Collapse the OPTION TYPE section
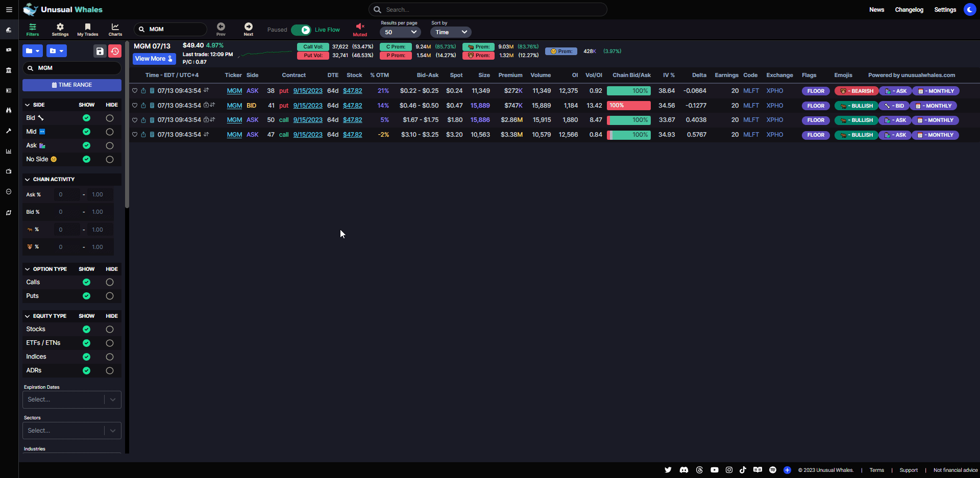This screenshot has width=980, height=478. tap(28, 269)
